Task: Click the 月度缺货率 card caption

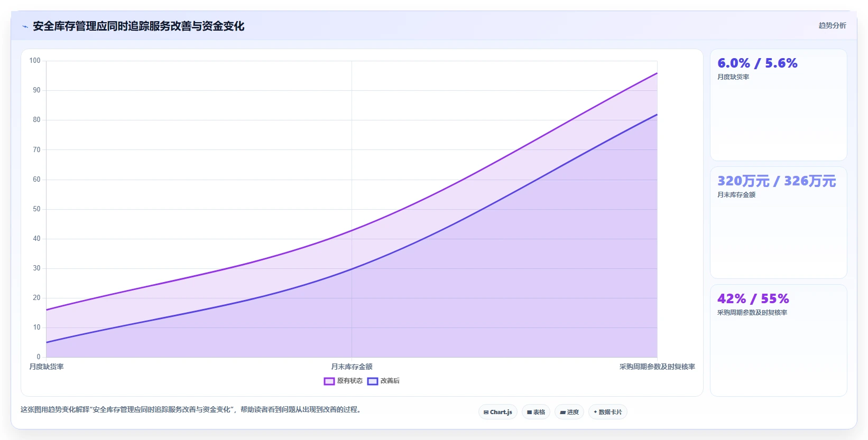Action: coord(733,77)
